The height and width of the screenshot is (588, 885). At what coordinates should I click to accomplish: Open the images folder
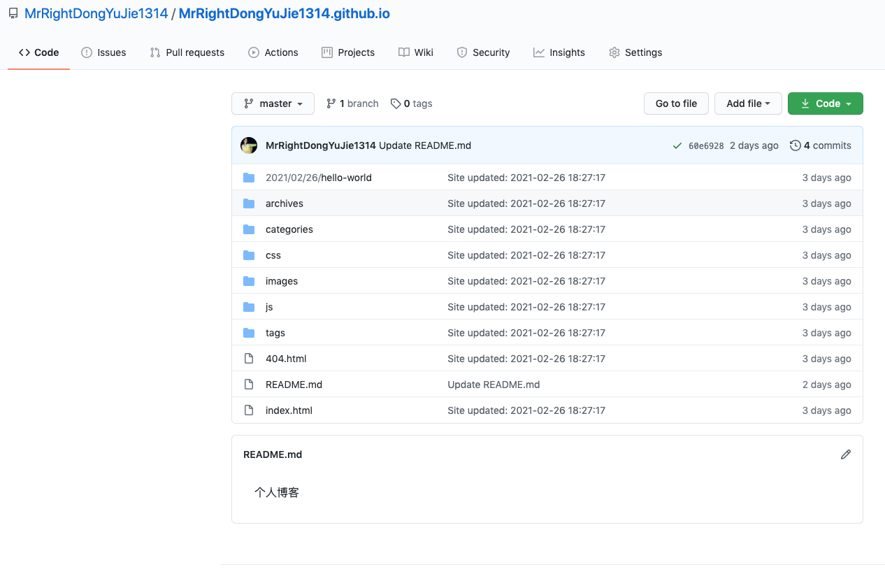click(x=282, y=281)
